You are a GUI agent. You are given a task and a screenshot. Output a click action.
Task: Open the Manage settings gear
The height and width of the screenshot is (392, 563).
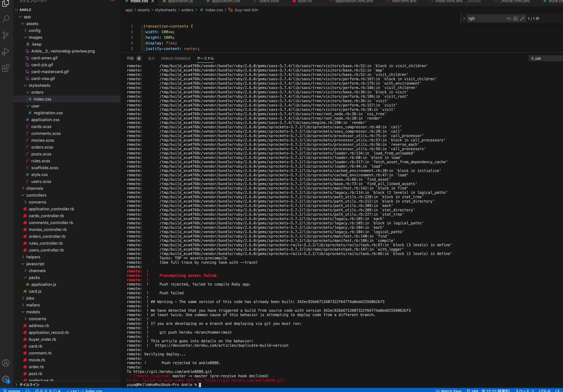click(x=6, y=379)
